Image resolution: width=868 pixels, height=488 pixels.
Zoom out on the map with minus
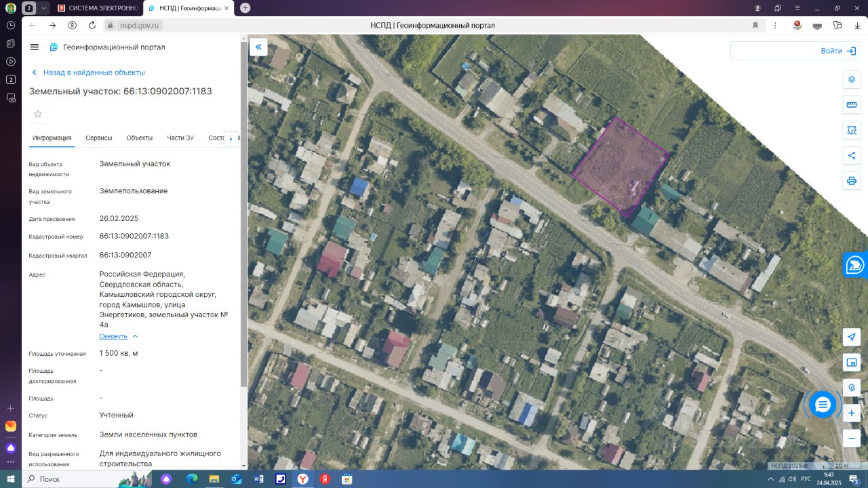pyautogui.click(x=852, y=438)
